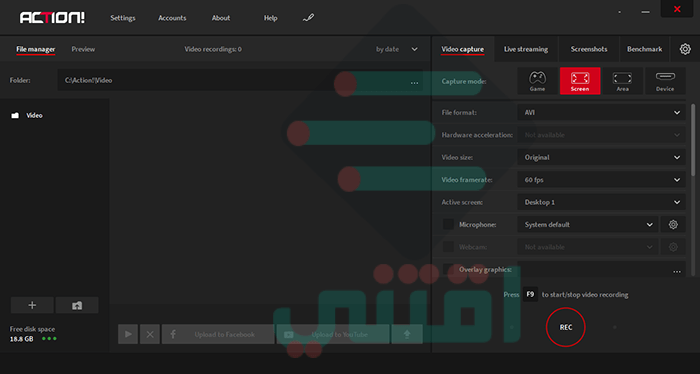Click the green free disk space dots
The height and width of the screenshot is (374, 700).
tap(49, 339)
